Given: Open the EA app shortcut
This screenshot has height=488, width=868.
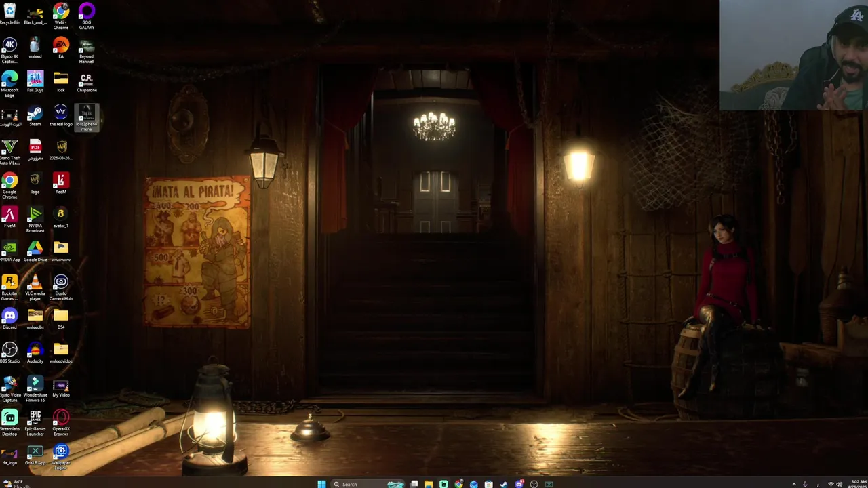Looking at the screenshot, I should [61, 48].
